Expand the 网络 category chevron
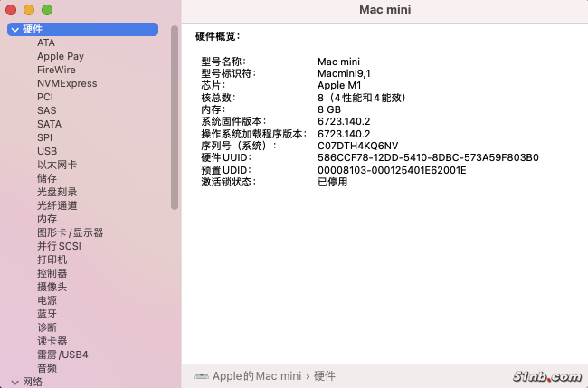Image resolution: width=588 pixels, height=388 pixels. point(15,382)
